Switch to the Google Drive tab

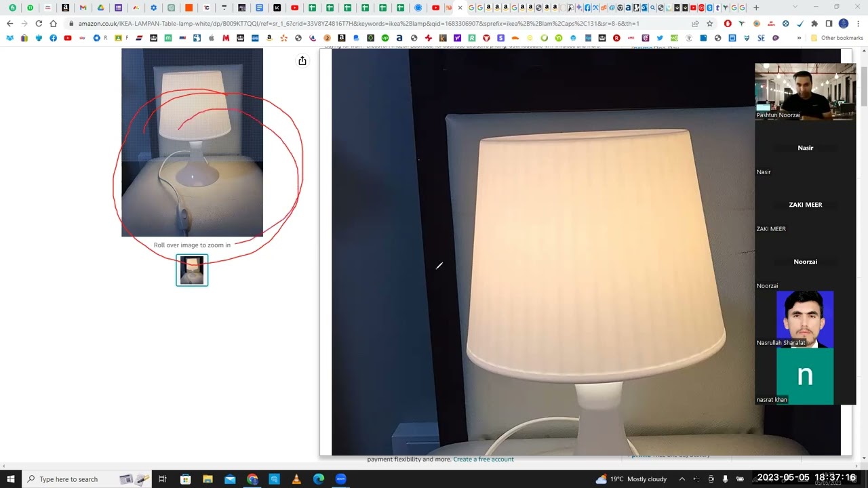click(x=100, y=7)
